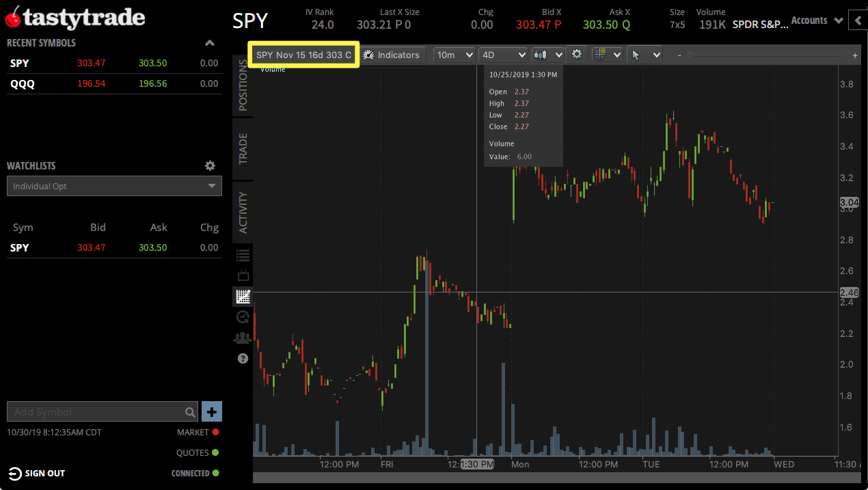Open the 10m timeframe dropdown

point(454,55)
